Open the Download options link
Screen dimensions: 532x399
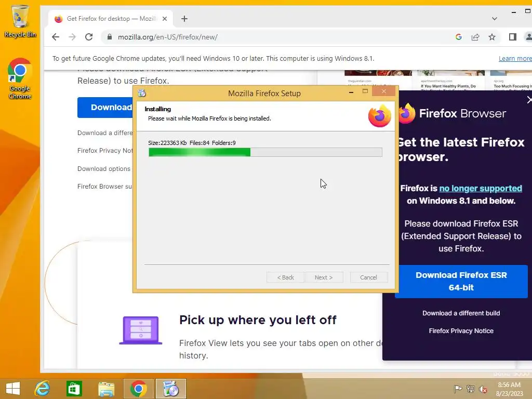tap(104, 169)
